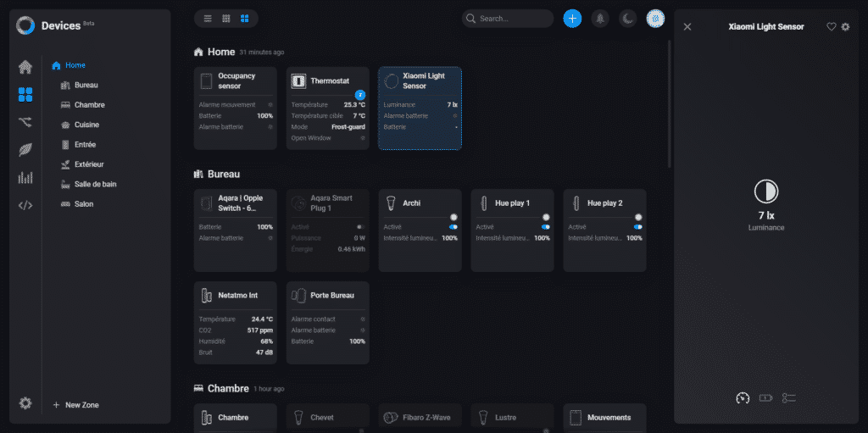Image resolution: width=868 pixels, height=433 pixels.
Task: Open the battery view in sensor panel
Action: coord(766,398)
